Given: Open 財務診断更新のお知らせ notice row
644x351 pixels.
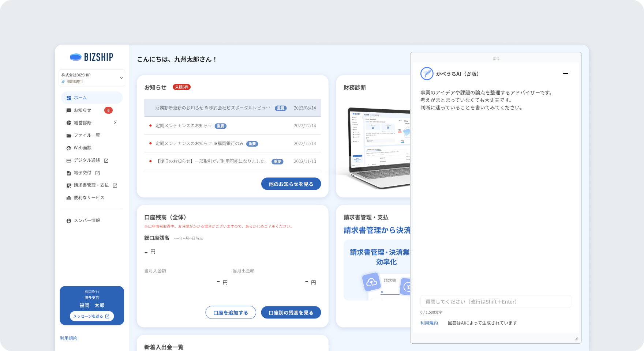Looking at the screenshot, I should (232, 108).
